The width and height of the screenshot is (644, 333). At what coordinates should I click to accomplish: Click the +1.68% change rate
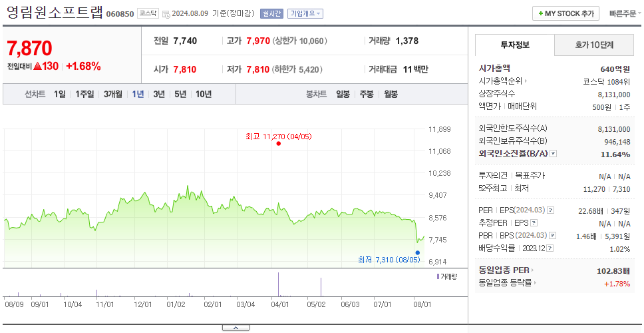tap(83, 66)
